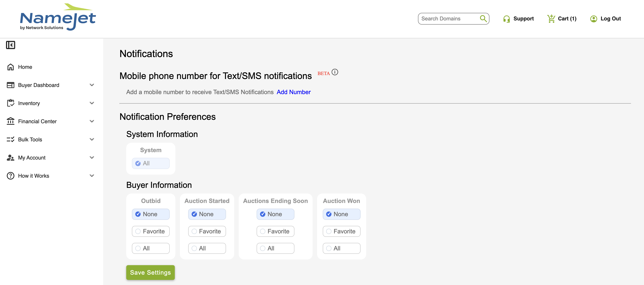The image size is (644, 285).
Task: Click the Log Out user icon
Action: [x=594, y=19]
